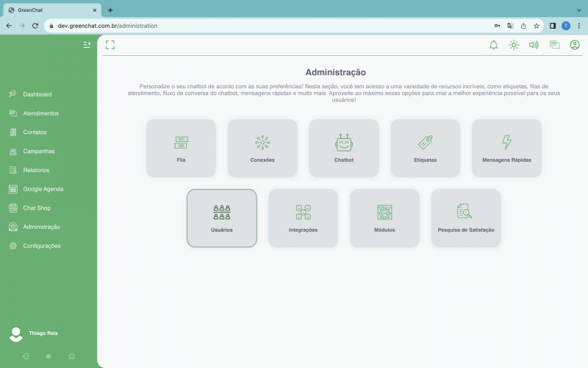Viewport: 588px width, 368px height.
Task: Open the Módulos card
Action: [384, 218]
